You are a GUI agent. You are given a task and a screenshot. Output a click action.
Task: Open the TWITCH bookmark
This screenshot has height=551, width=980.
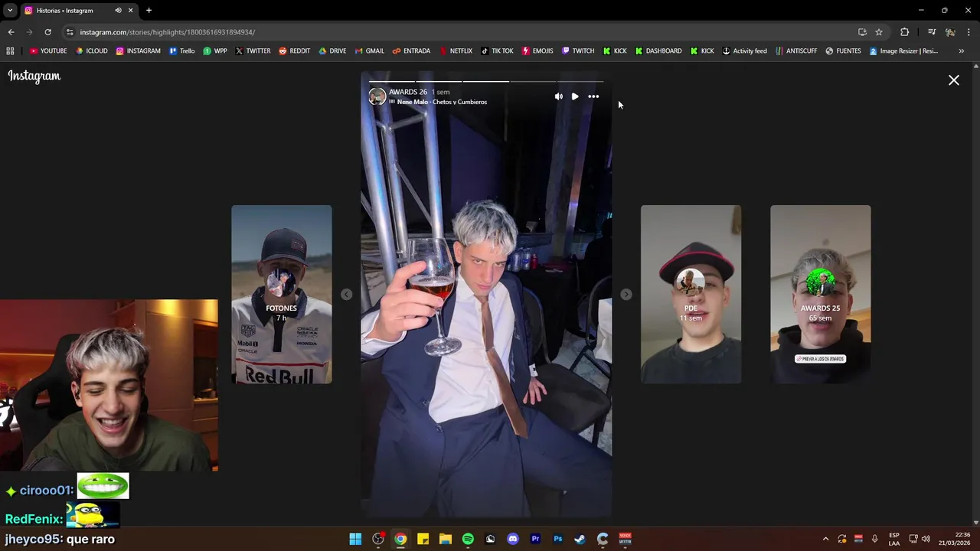578,51
